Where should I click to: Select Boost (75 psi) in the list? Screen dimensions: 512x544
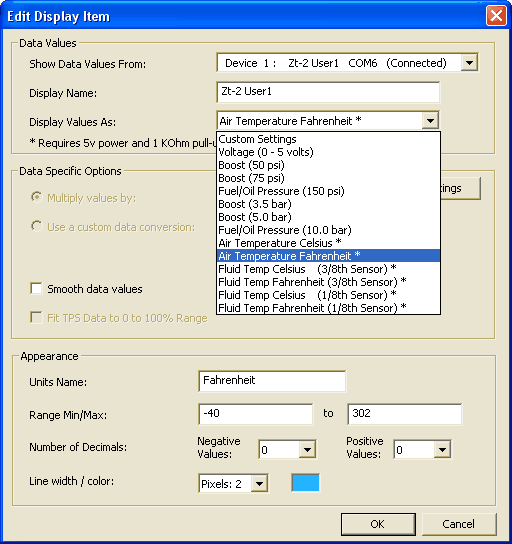(328, 178)
